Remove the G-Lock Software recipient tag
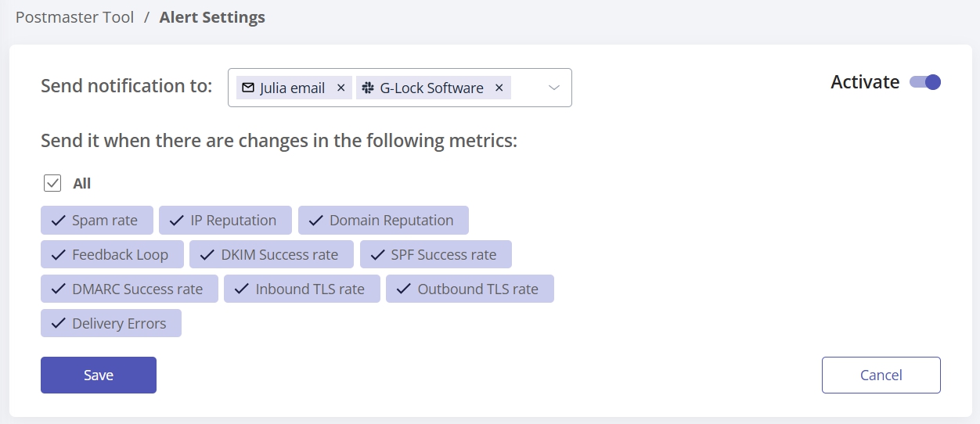Screen dimensions: 980x424 click(499, 88)
